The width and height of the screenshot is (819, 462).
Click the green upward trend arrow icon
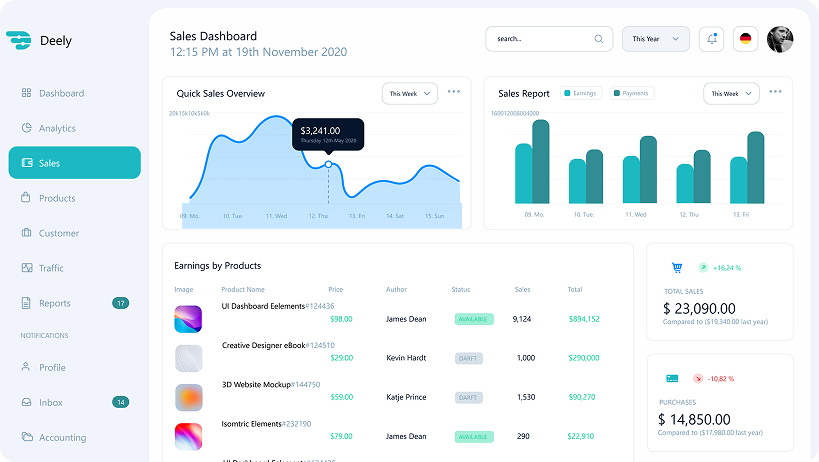(703, 267)
